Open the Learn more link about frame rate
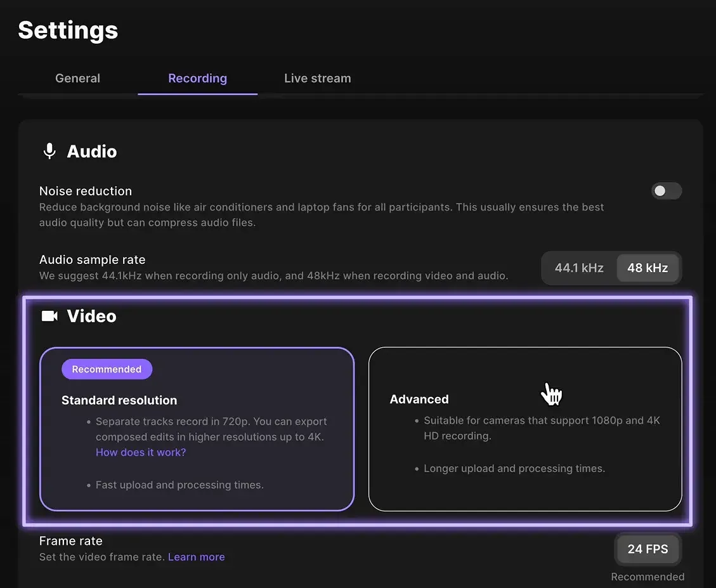Image resolution: width=716 pixels, height=588 pixels. tap(196, 556)
